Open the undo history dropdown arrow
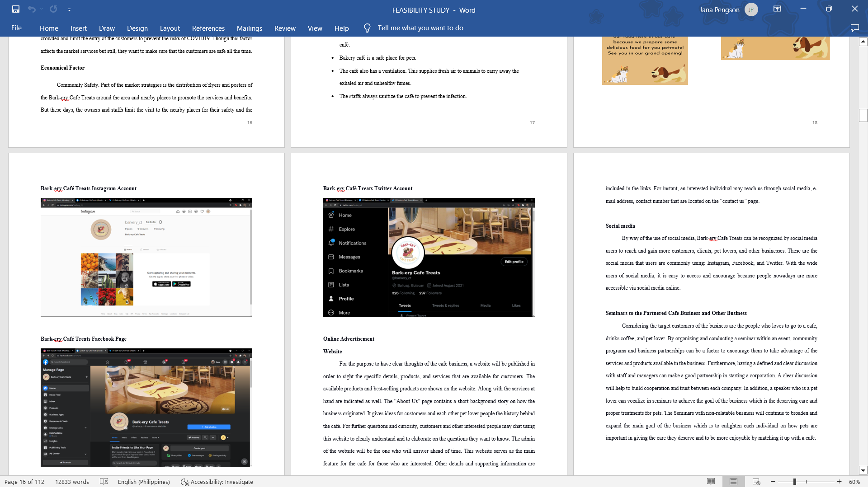This screenshot has height=488, width=868. [41, 9]
